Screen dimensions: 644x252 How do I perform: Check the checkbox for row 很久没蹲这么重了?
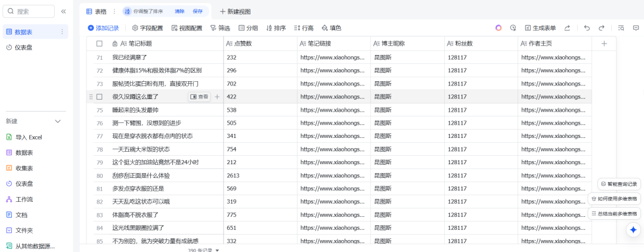tap(100, 97)
